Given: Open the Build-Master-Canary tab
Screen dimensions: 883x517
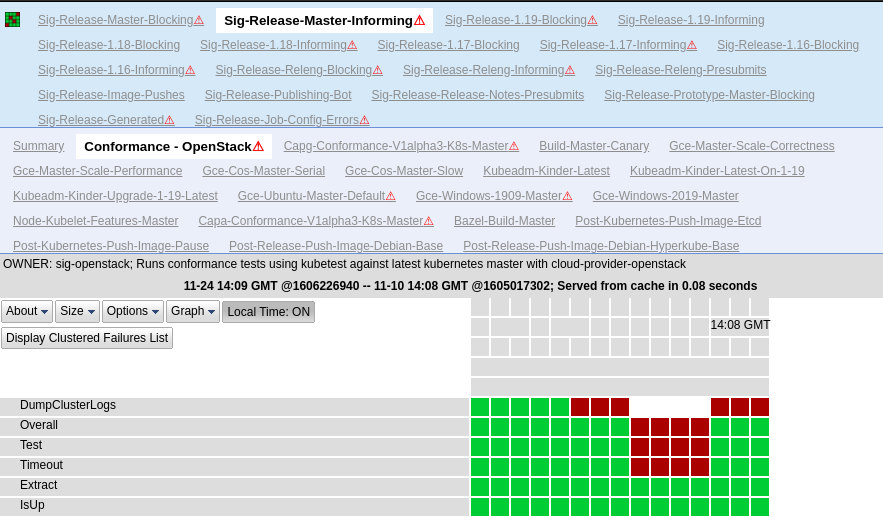Looking at the screenshot, I should pos(594,146).
